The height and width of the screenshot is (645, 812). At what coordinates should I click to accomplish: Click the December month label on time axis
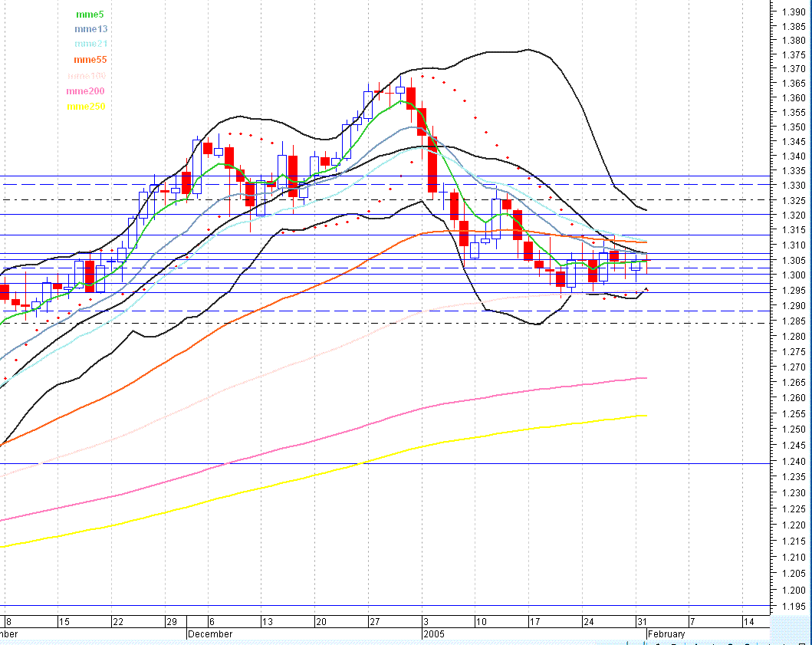[210, 634]
